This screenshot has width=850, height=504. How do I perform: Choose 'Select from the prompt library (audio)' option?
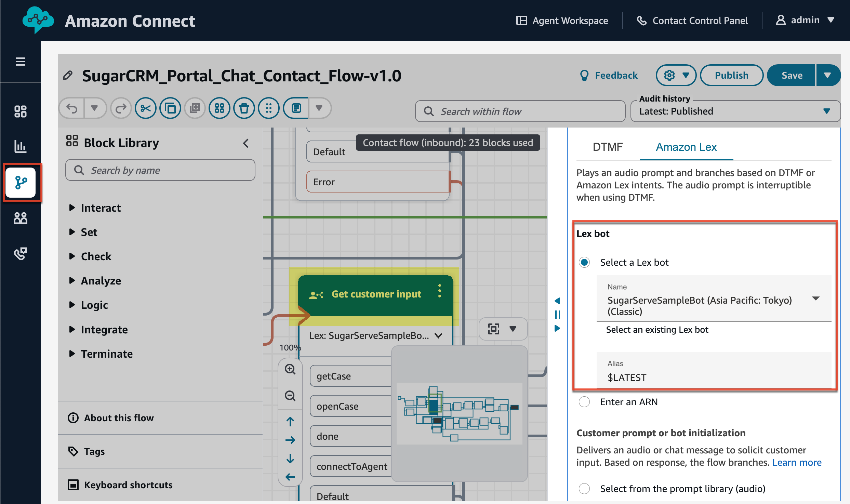[x=584, y=489]
